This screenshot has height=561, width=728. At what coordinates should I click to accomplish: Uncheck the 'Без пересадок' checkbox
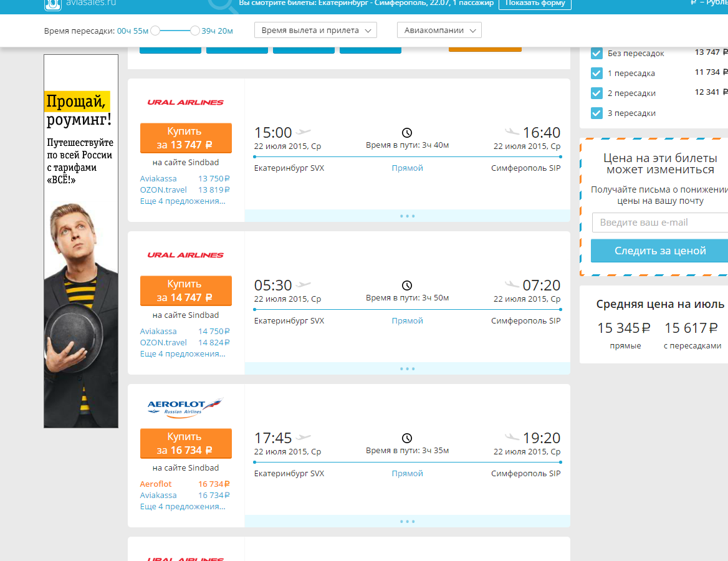pos(596,54)
